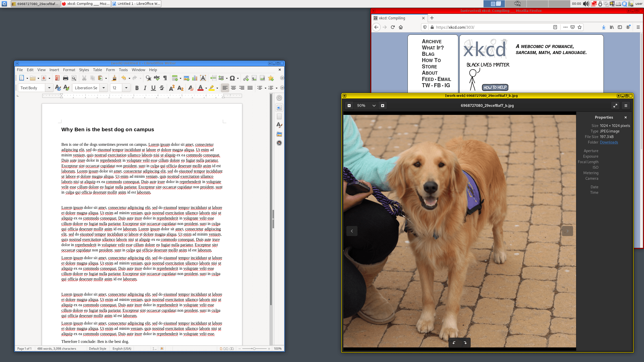Click the Insert Special Character icon

(x=232, y=78)
